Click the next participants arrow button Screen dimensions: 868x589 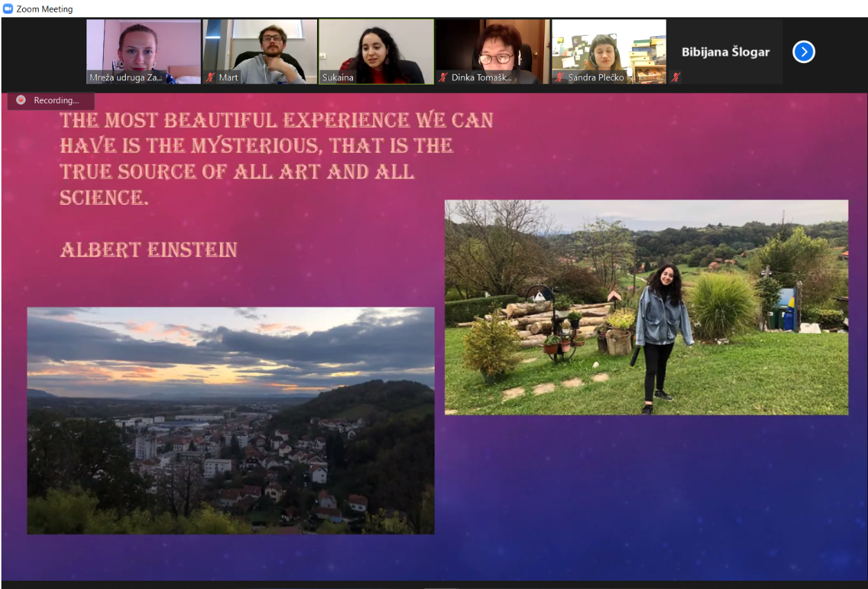(803, 52)
